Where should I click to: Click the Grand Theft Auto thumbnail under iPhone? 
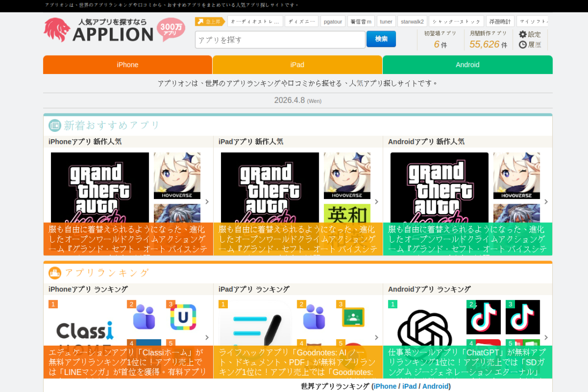[100, 188]
